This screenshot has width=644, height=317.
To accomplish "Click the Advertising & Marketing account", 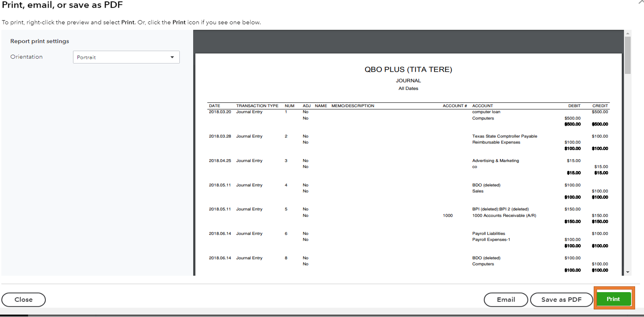I will coord(495,161).
